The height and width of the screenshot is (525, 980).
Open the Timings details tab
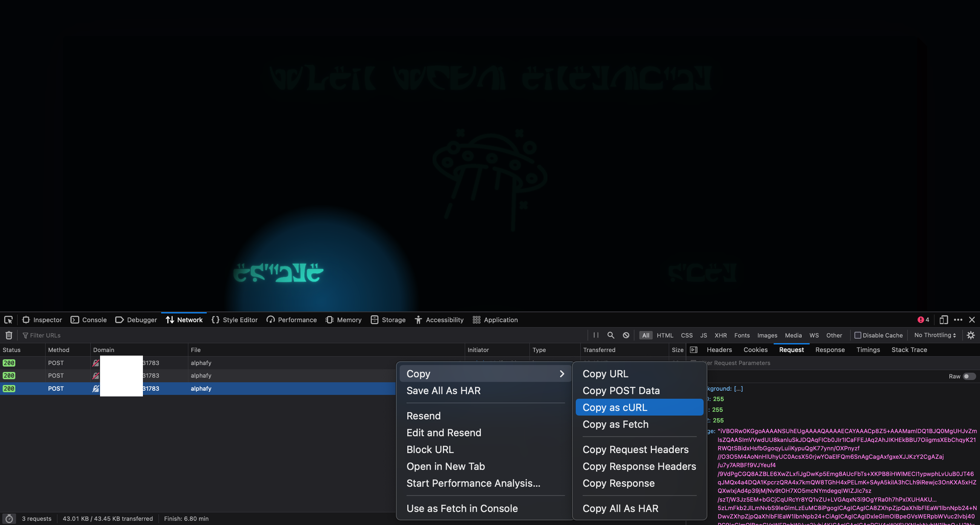(868, 350)
